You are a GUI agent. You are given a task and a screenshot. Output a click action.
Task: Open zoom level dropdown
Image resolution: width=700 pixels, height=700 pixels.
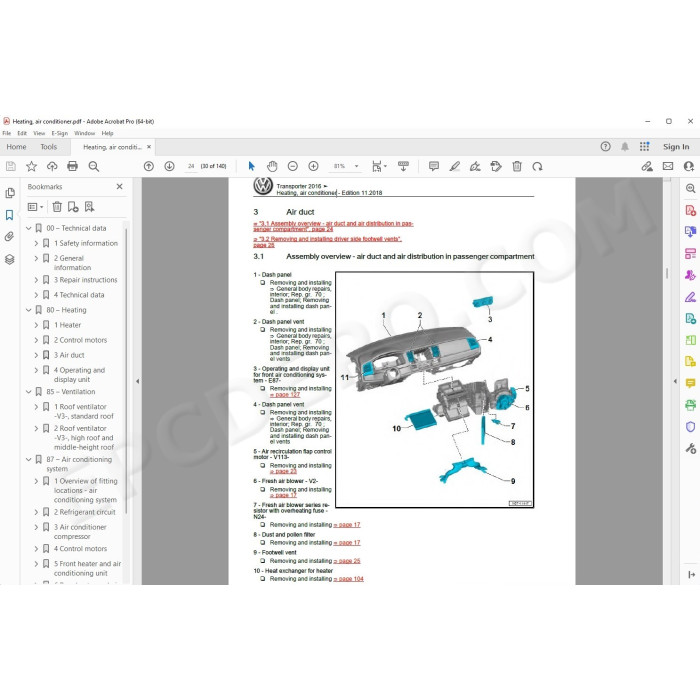[x=356, y=167]
